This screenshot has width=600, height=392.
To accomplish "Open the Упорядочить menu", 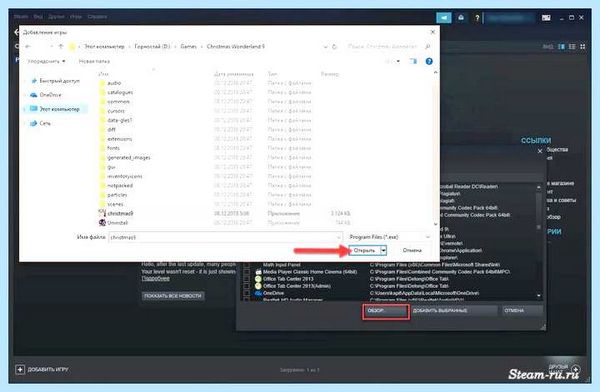I will [x=46, y=61].
